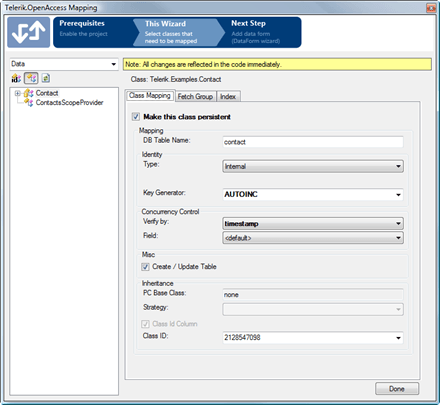Click the Done button
The image size is (440, 405).
[397, 389]
